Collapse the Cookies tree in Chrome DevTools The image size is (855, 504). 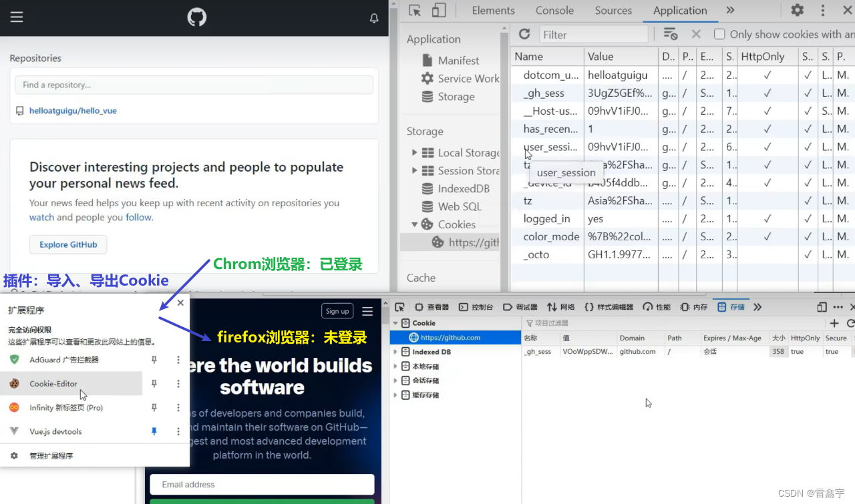[414, 224]
